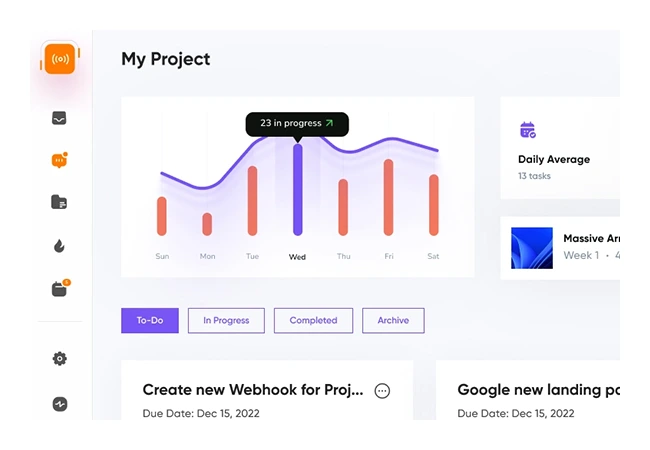Select the Friday bar in chart
Screen dimensions: 650x450
tap(389, 197)
